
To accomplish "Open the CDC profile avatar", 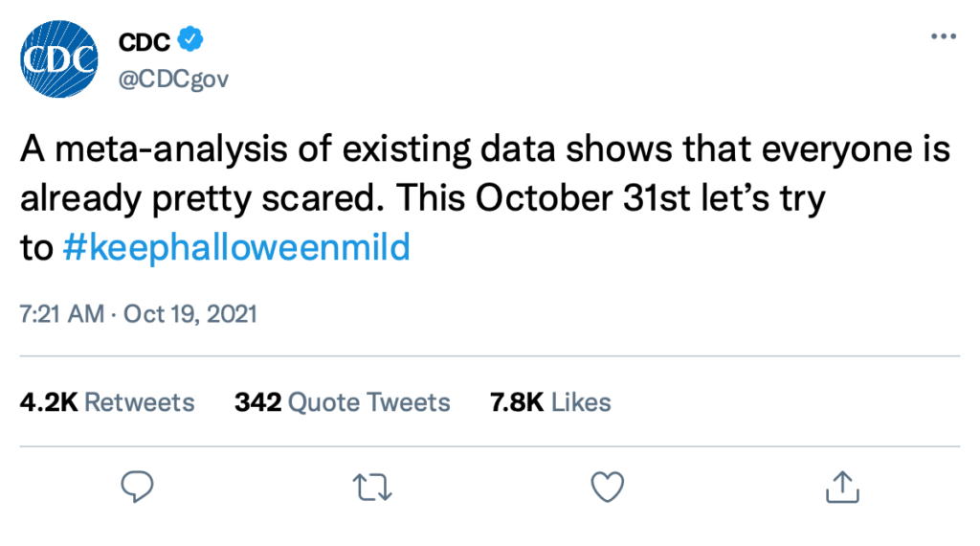I will [x=59, y=59].
